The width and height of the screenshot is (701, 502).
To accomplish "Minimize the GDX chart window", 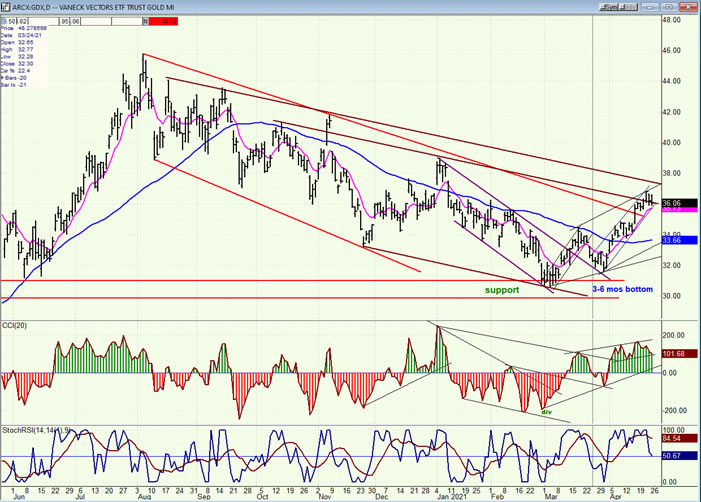I will coord(650,7).
